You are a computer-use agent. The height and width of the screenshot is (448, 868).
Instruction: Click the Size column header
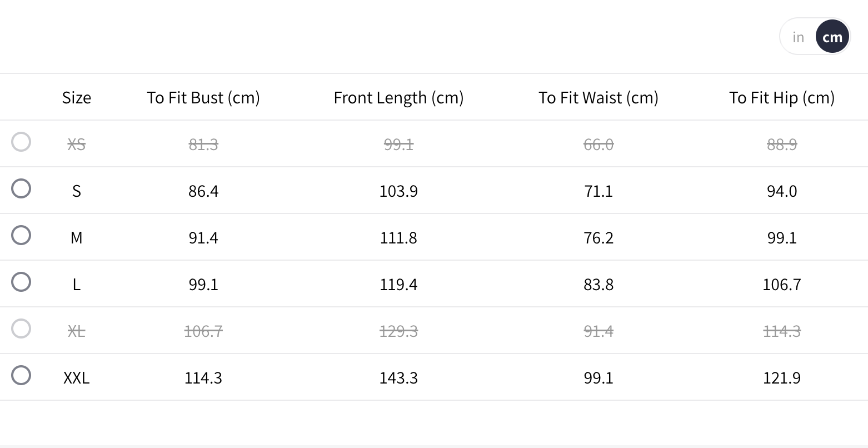77,98
